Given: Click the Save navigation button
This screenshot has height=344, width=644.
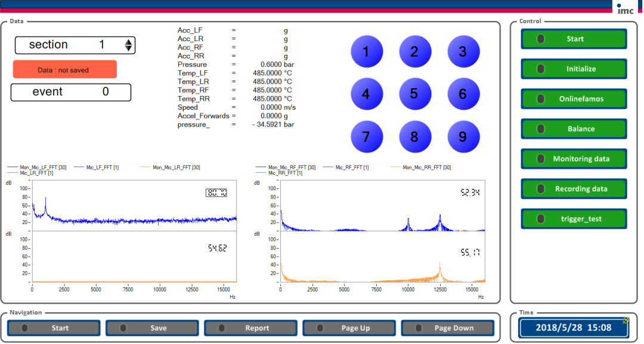Looking at the screenshot, I should [x=152, y=328].
